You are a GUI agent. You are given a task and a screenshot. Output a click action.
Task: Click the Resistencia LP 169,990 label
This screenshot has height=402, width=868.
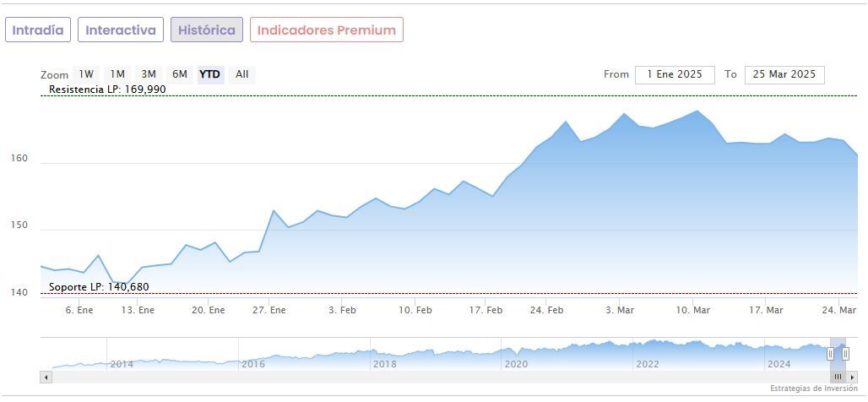click(x=107, y=90)
